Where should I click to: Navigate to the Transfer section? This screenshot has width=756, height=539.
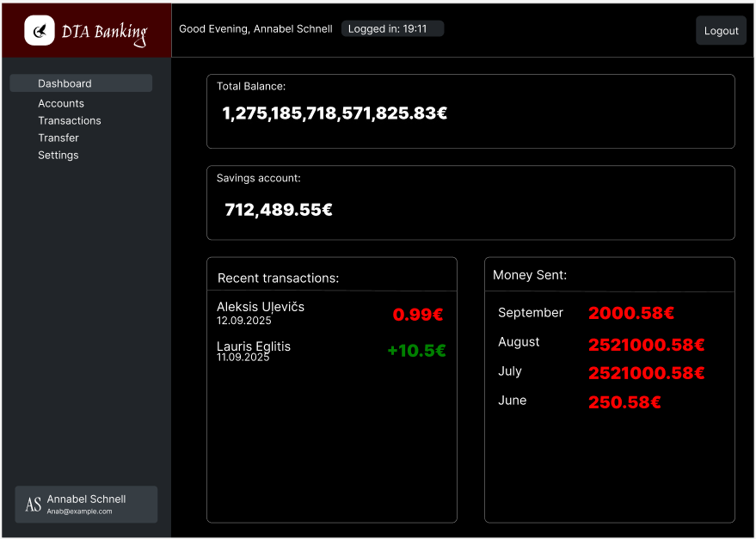click(58, 138)
